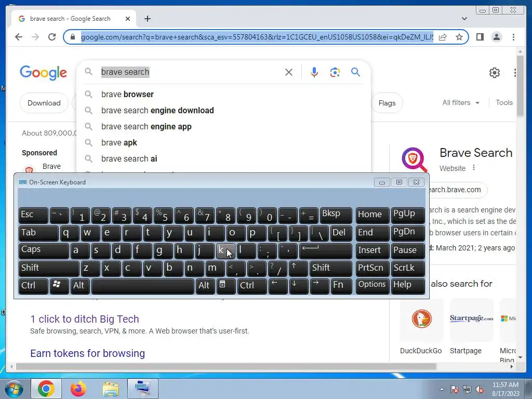532x399 pixels.
Task: Open more options beside Brave Search Website
Action: [474, 168]
